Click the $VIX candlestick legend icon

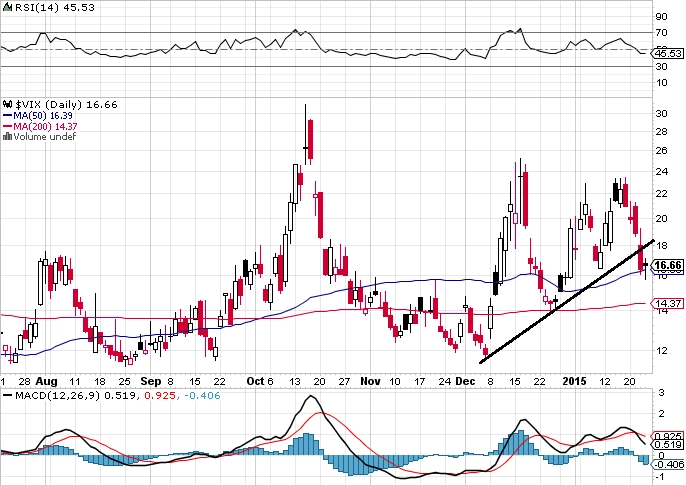pos(6,103)
